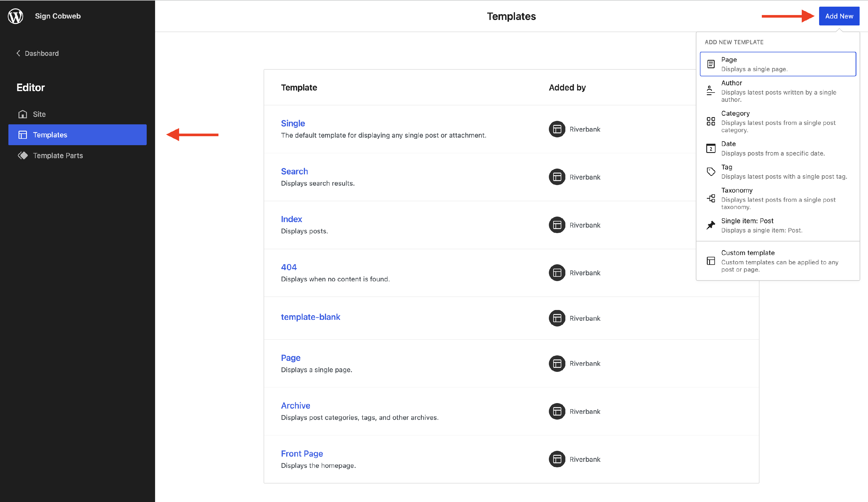The width and height of the screenshot is (868, 502).
Task: Click the Riverbank theme icon on the Front Page row
Action: (557, 459)
